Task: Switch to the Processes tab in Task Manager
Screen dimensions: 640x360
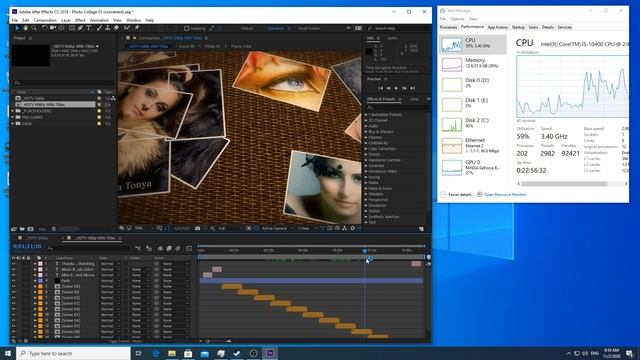Action: coord(448,27)
